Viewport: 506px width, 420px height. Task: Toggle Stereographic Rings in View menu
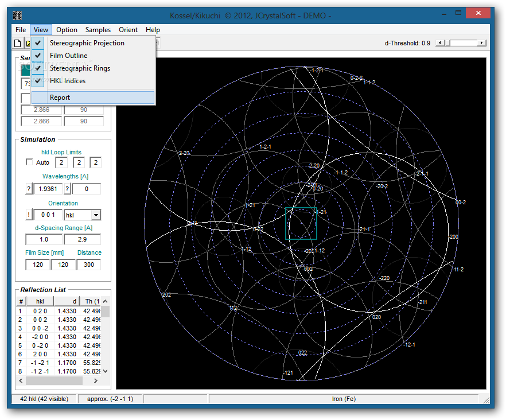coord(93,68)
